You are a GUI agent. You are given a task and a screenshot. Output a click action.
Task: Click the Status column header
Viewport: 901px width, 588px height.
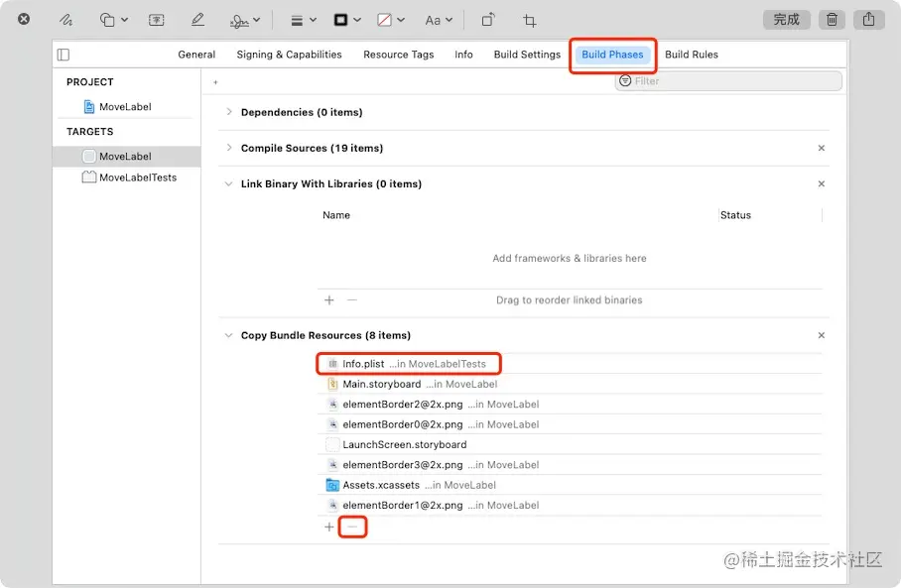[735, 215]
